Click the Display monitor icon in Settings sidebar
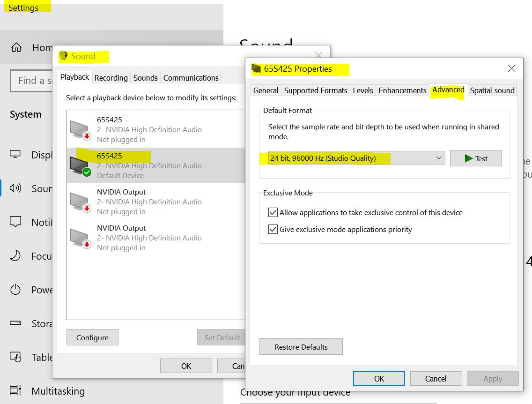The width and height of the screenshot is (532, 404). (15, 155)
